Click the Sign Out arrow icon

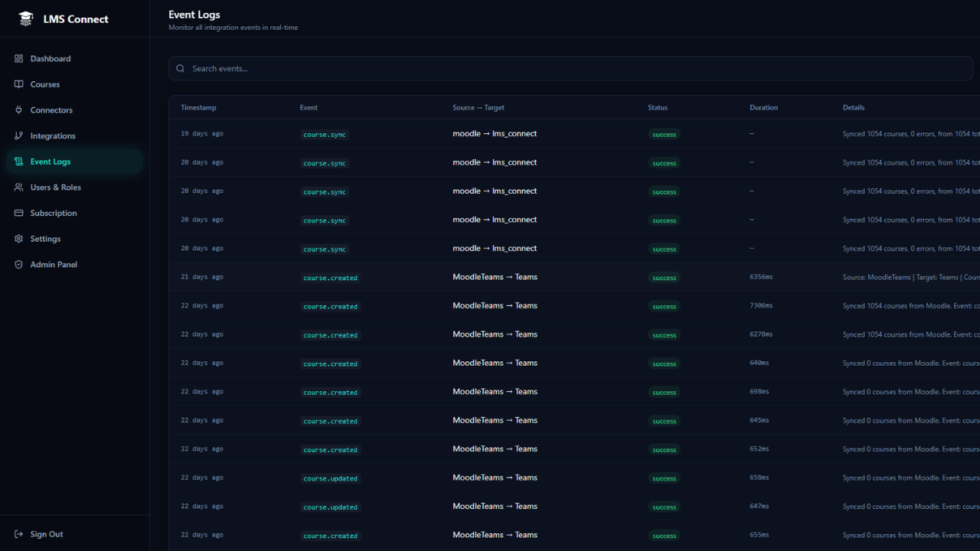pos(19,534)
